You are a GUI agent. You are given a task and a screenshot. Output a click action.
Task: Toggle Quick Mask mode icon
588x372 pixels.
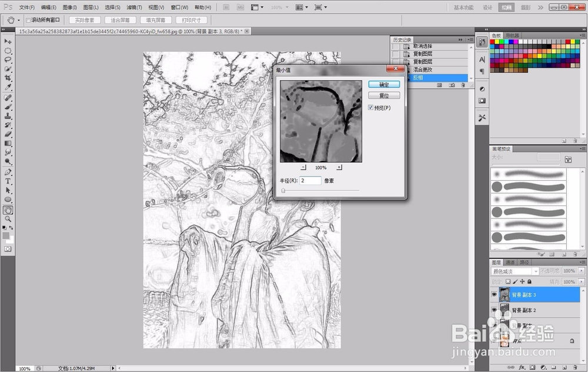[8, 249]
